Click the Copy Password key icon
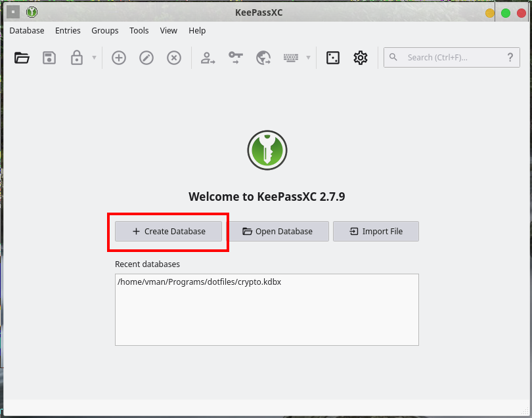Screen dimensions: 532x418 coord(236,58)
